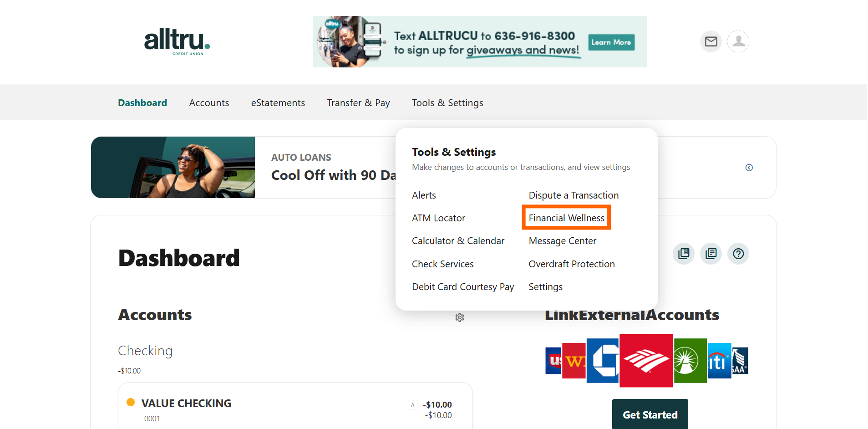Image resolution: width=868 pixels, height=429 pixels.
Task: Select Alerts from Tools & Settings
Action: 424,195
